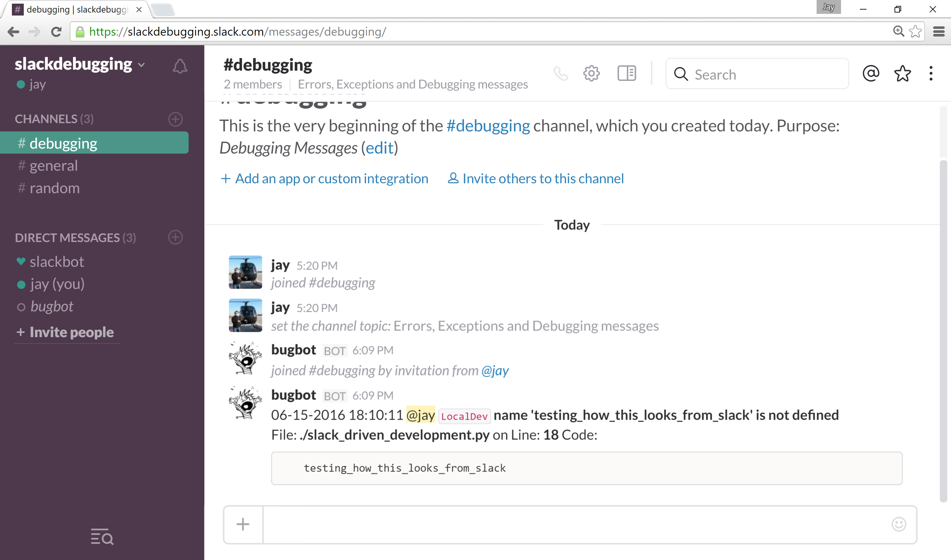Expand the CHANNELS section with plus button
This screenshot has height=560, width=951.
click(177, 119)
